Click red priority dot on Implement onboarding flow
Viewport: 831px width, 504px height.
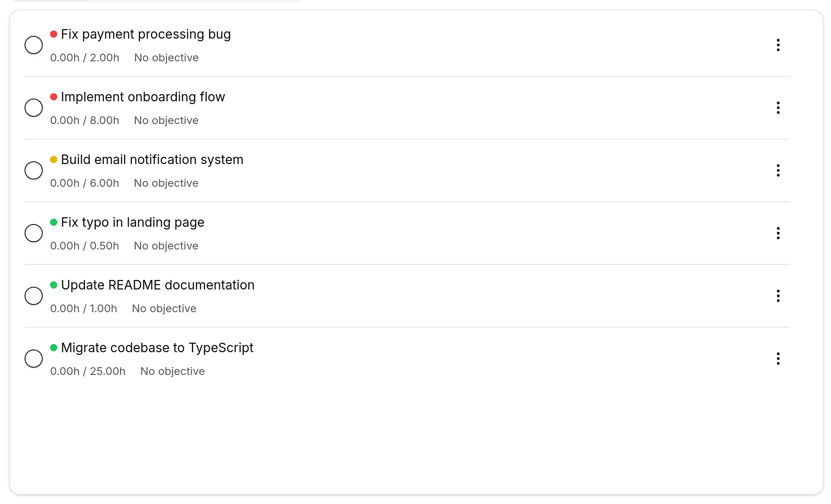coord(54,97)
